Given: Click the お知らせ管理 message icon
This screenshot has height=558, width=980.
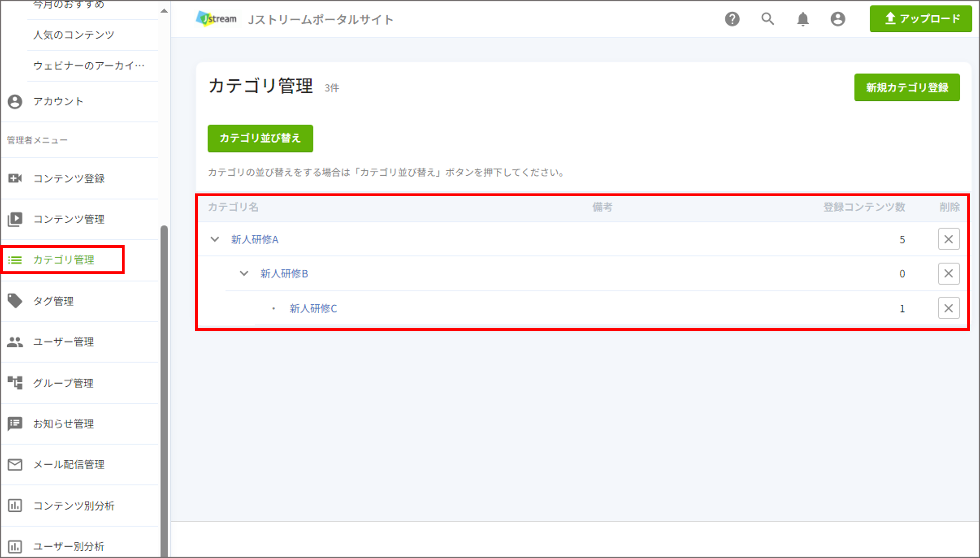Looking at the screenshot, I should 15,424.
